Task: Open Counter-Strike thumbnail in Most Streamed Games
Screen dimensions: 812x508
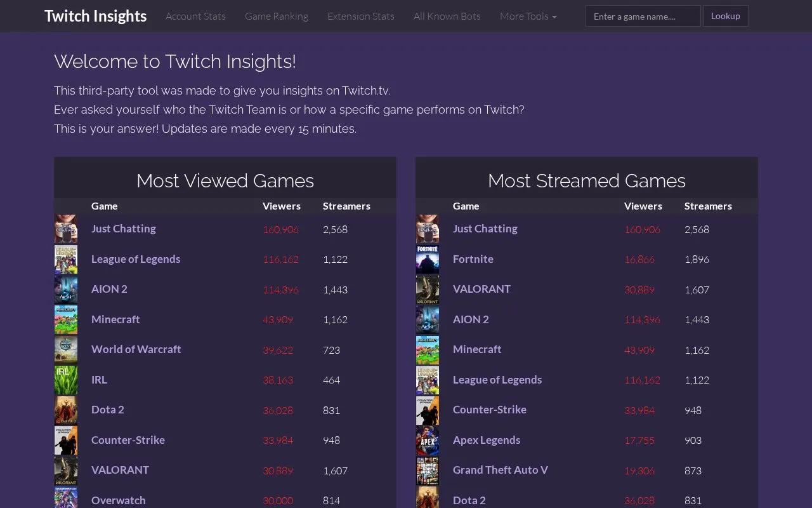Action: point(428,410)
